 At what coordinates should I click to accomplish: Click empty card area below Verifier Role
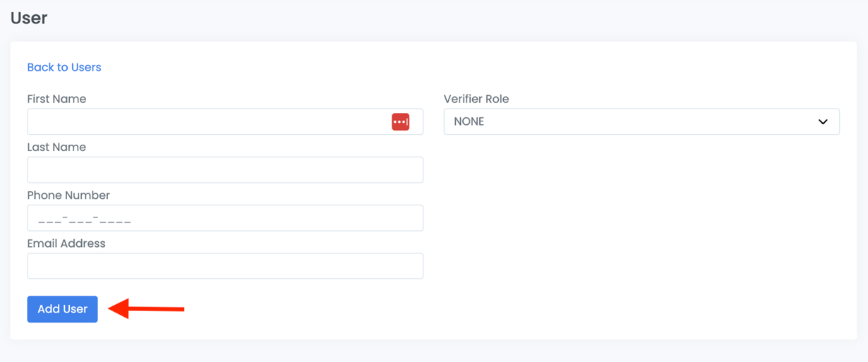point(641,226)
